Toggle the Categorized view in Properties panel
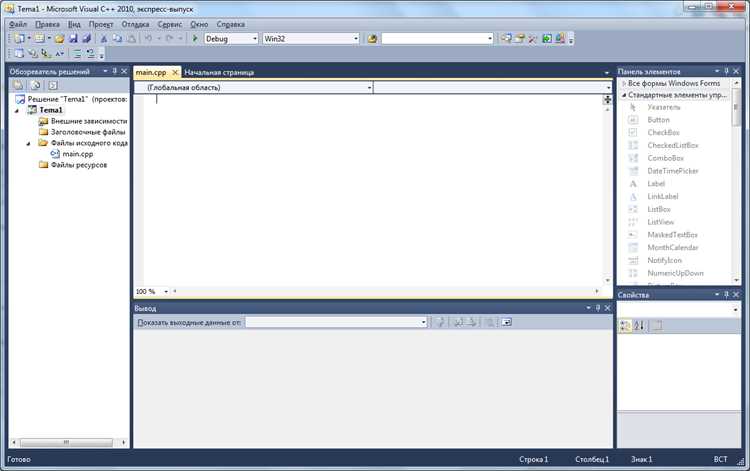 coord(625,326)
